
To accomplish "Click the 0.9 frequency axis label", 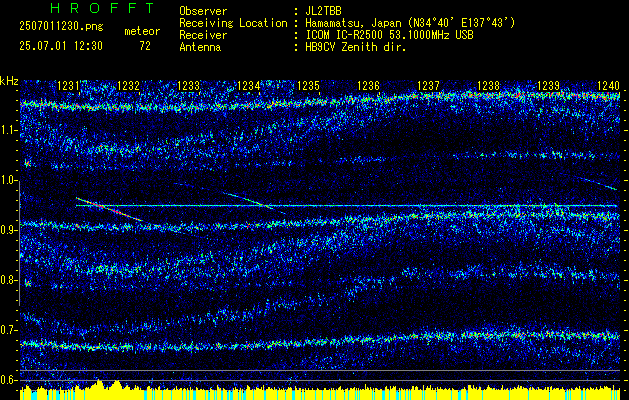I will pyautogui.click(x=9, y=230).
